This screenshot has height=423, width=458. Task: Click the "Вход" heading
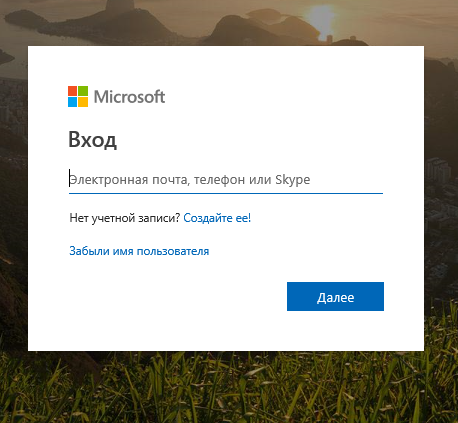pyautogui.click(x=92, y=139)
